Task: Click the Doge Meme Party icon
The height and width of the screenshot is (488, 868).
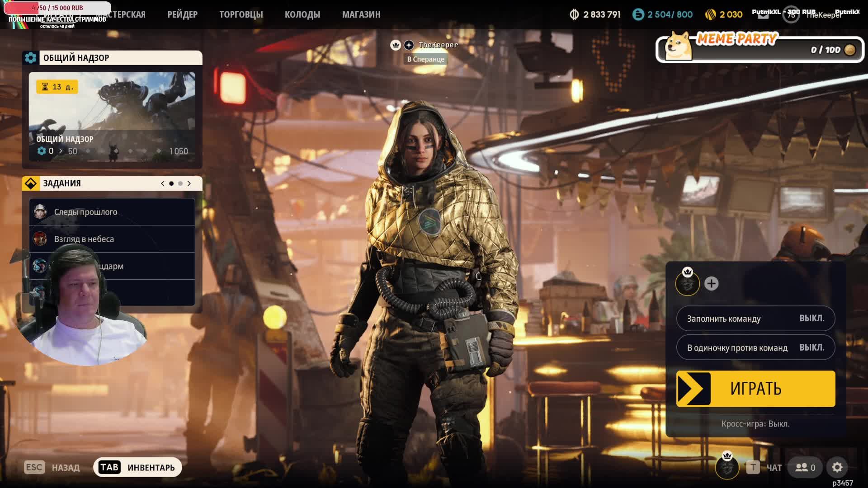Action: click(679, 47)
